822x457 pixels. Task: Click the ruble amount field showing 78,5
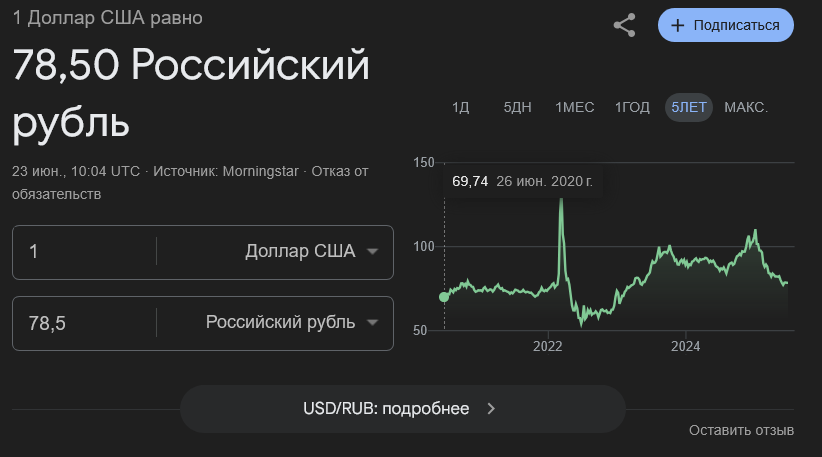tap(84, 323)
